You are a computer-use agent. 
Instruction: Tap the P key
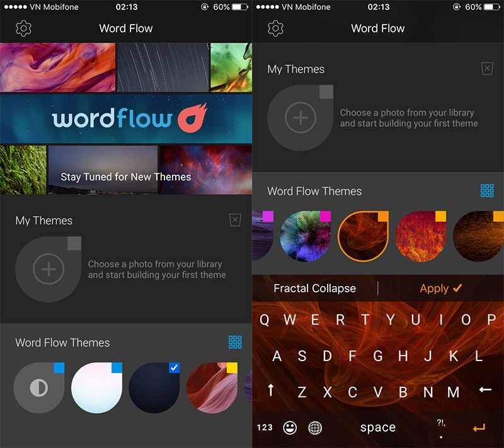[491, 319]
